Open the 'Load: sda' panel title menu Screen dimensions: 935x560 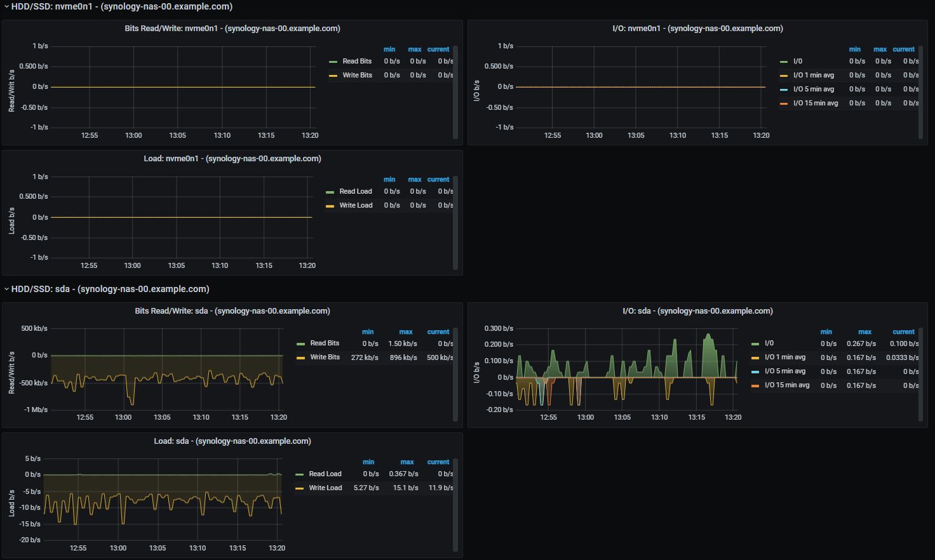tap(232, 441)
